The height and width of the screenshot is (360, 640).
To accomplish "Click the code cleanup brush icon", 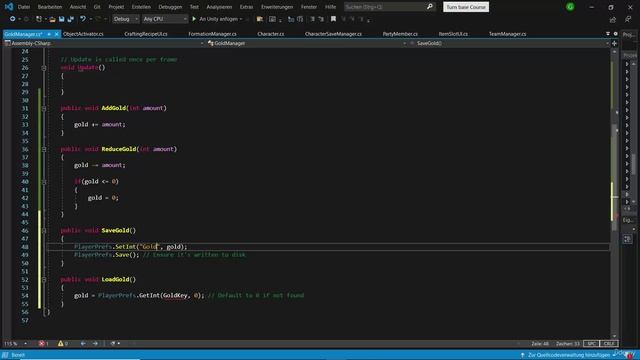I will pos(113,343).
